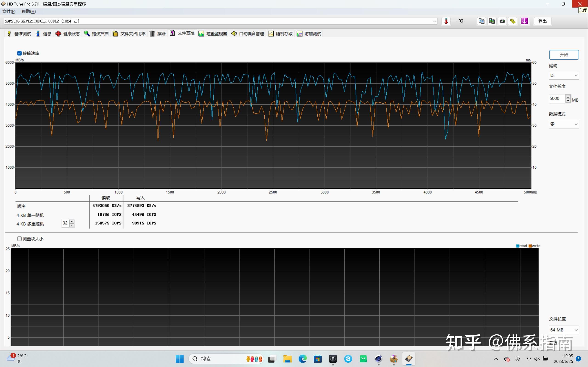Open the 文件(F) menu

[9, 11]
